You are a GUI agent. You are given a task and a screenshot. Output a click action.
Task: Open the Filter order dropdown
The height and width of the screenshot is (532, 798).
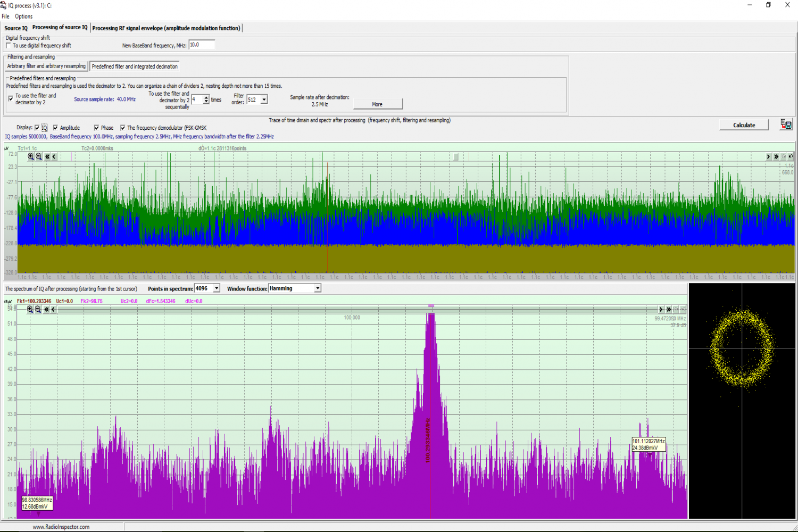pos(264,99)
